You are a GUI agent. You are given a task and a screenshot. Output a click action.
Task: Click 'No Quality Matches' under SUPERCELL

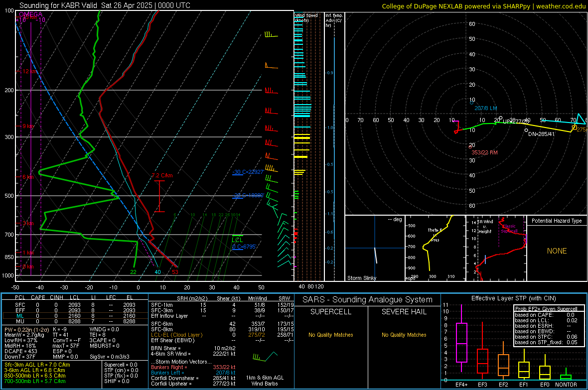[331, 335]
